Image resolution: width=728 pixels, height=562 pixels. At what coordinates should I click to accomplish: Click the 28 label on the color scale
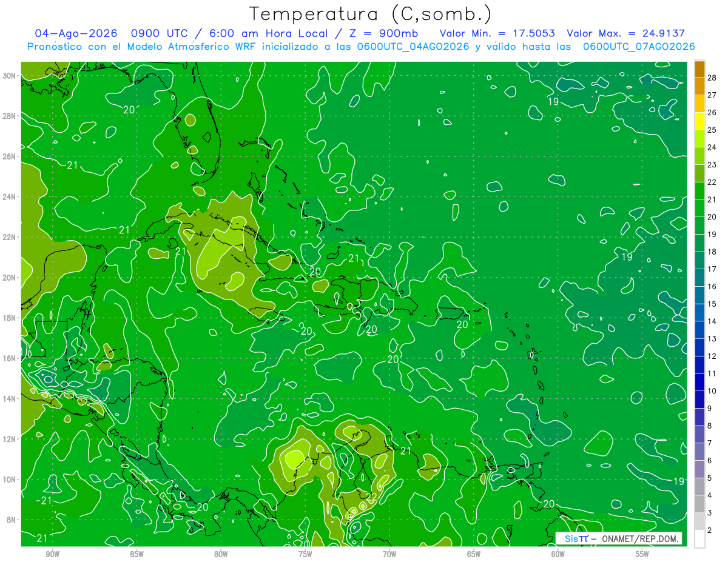[713, 78]
